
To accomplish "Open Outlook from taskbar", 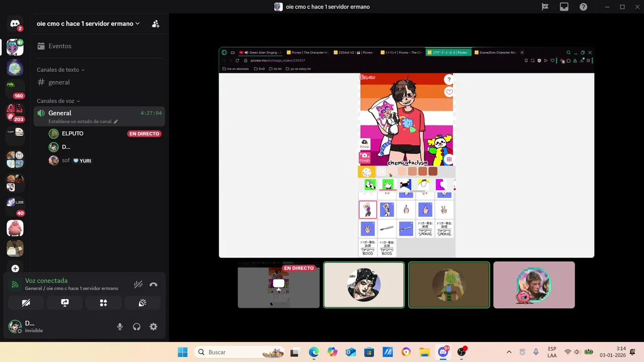I will [x=351, y=352].
